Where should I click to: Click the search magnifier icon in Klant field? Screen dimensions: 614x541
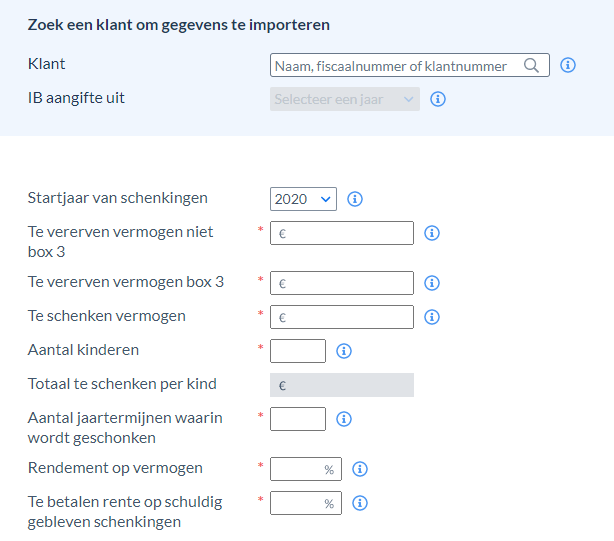531,65
